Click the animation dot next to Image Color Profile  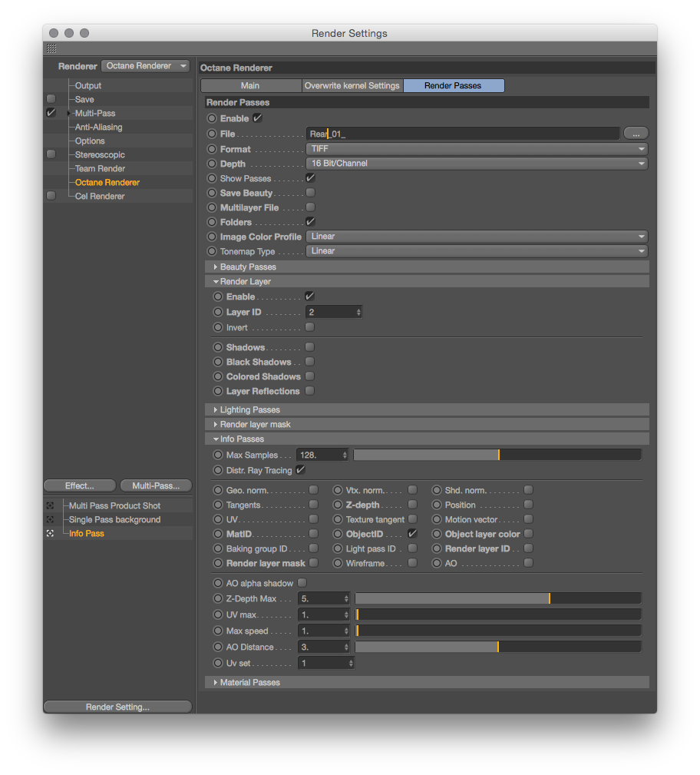coord(212,237)
